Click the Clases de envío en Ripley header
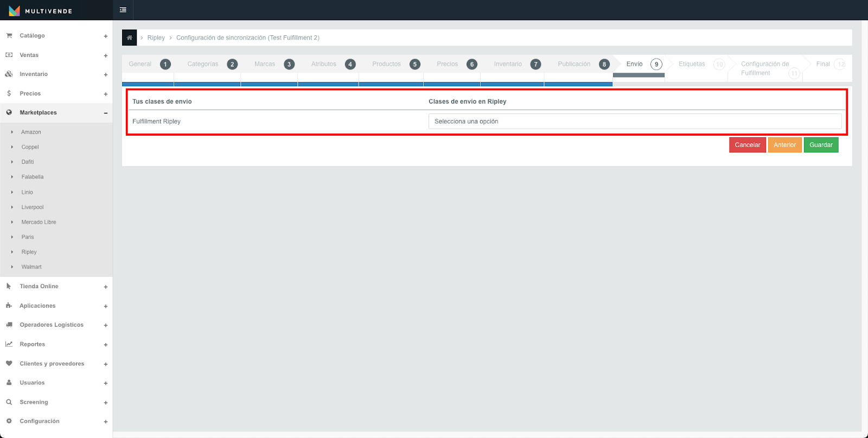 click(x=468, y=101)
